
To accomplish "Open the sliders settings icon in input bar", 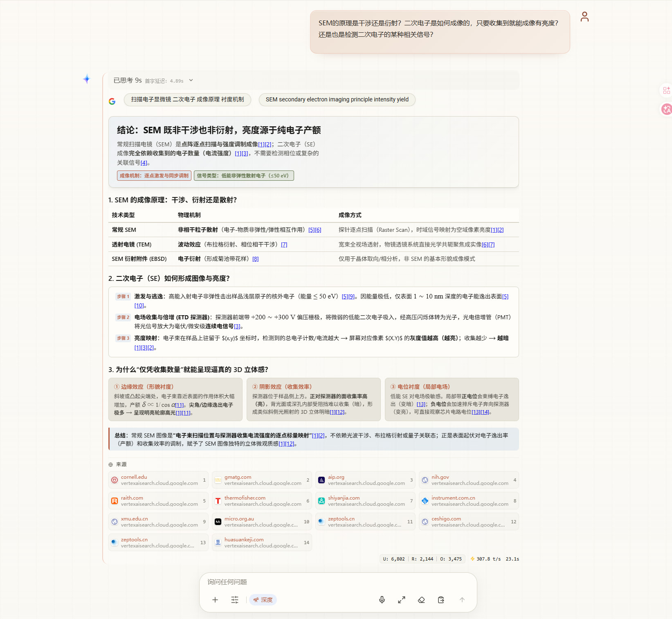I will click(x=235, y=600).
